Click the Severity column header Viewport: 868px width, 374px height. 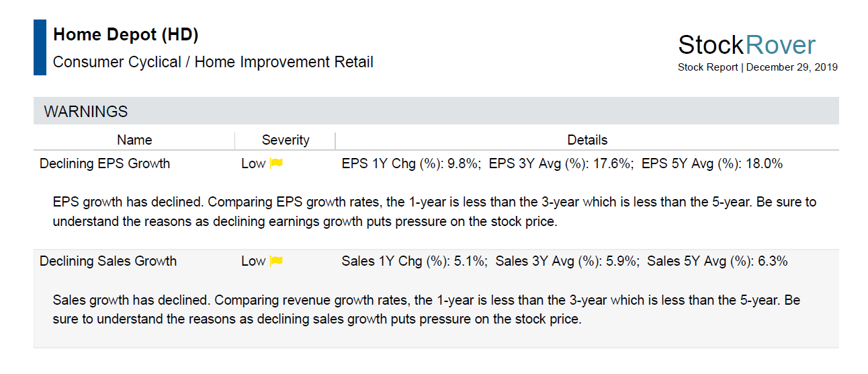click(286, 140)
